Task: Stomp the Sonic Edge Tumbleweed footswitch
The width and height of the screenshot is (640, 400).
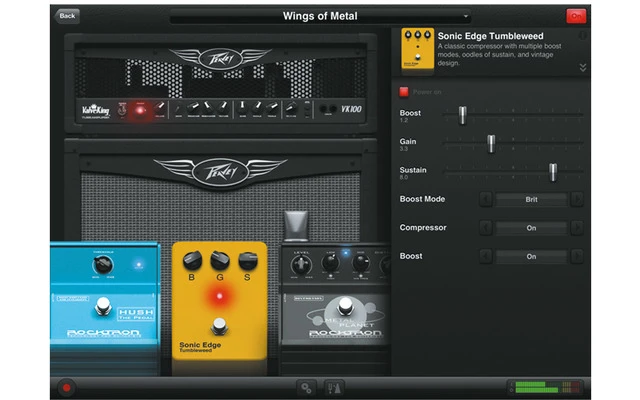Action: coord(220,326)
